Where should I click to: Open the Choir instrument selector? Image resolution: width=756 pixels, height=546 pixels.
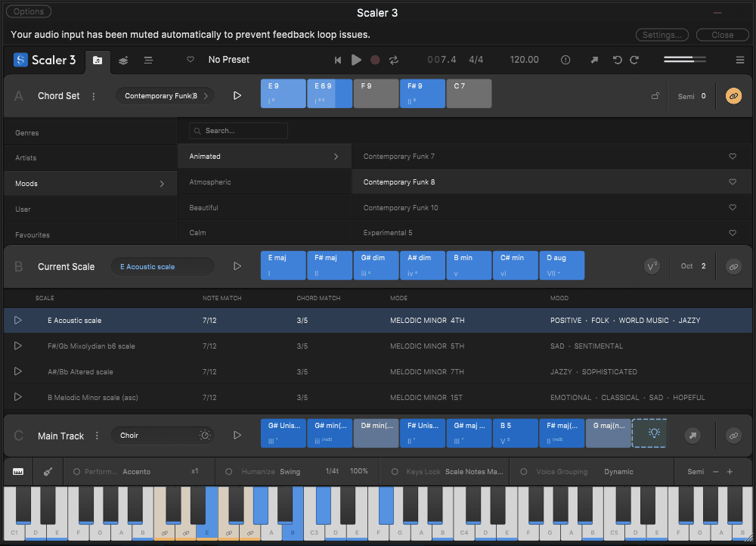[163, 436]
